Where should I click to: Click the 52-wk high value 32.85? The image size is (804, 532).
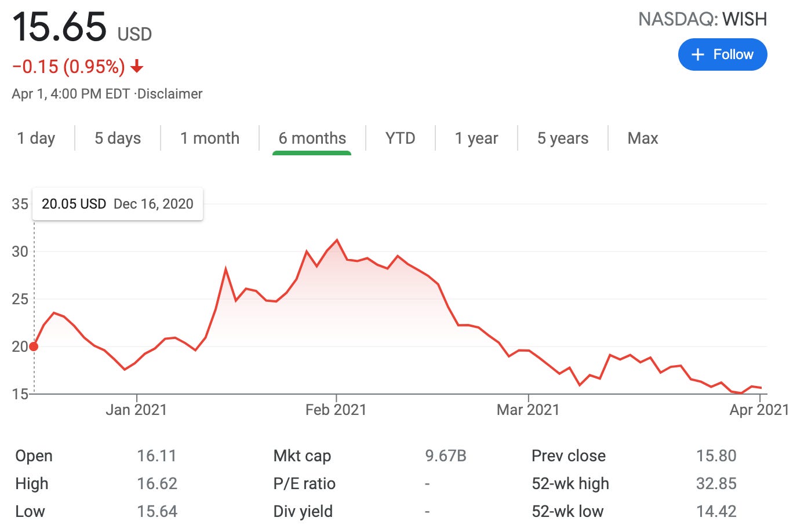(716, 483)
